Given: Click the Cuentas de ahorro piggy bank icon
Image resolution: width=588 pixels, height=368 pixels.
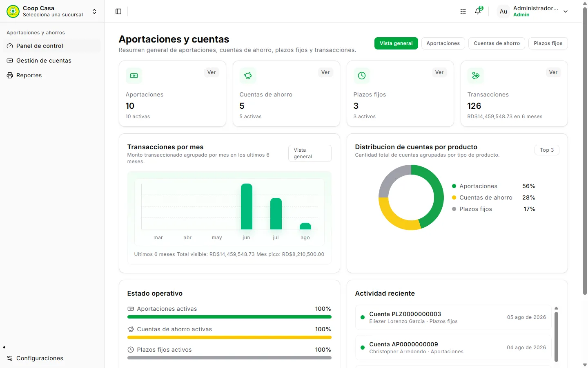Looking at the screenshot, I should (248, 76).
